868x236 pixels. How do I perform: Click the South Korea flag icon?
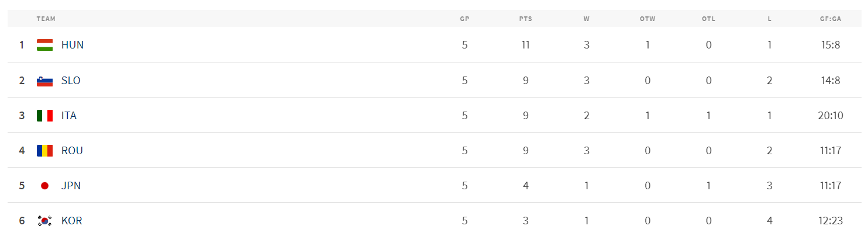click(x=44, y=221)
